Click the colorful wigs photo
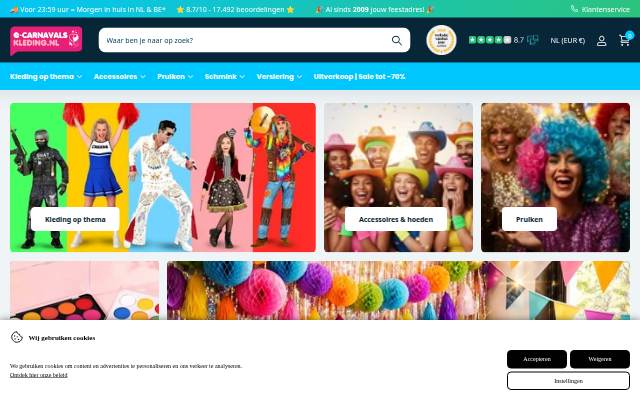 (556, 177)
